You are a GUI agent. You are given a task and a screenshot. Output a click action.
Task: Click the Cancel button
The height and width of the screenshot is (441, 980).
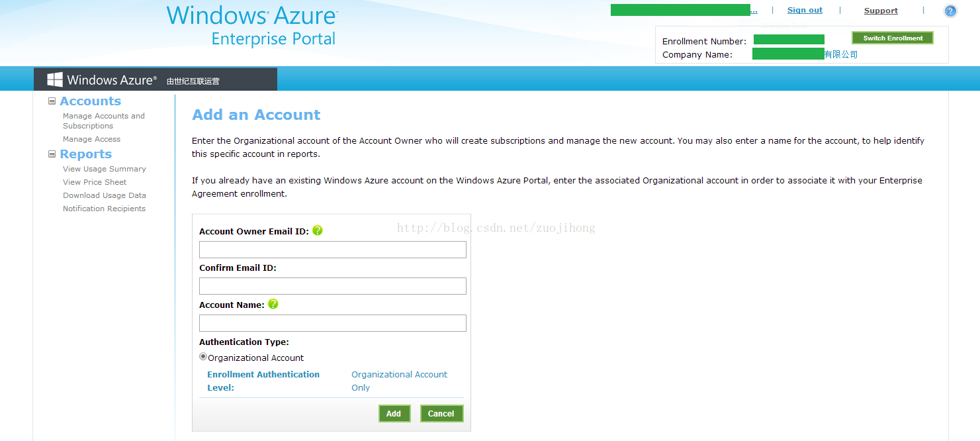click(x=441, y=413)
